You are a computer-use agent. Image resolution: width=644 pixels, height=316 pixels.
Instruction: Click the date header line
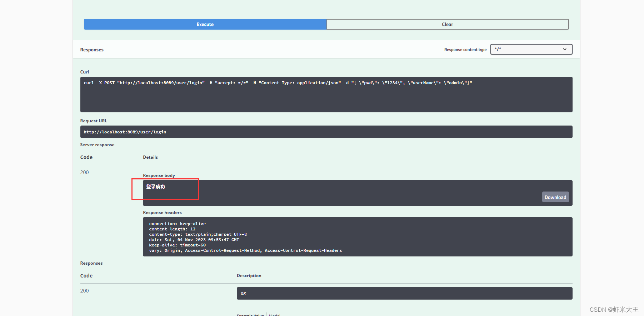click(194, 240)
